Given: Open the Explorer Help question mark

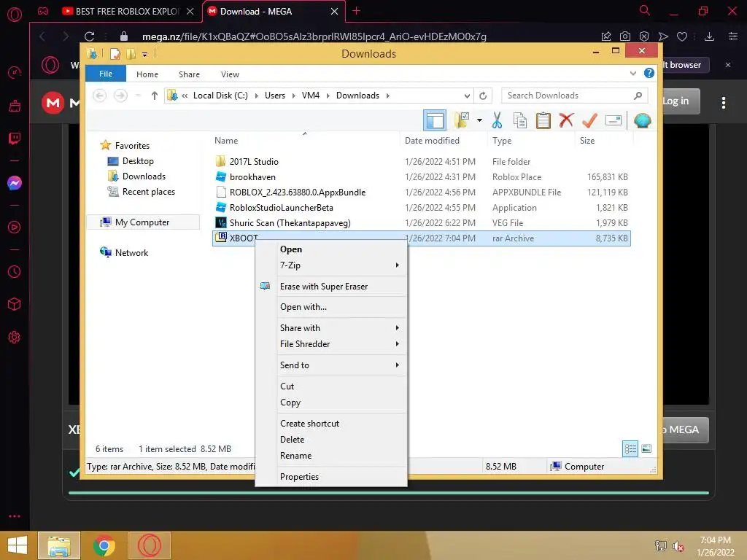Looking at the screenshot, I should coord(649,74).
